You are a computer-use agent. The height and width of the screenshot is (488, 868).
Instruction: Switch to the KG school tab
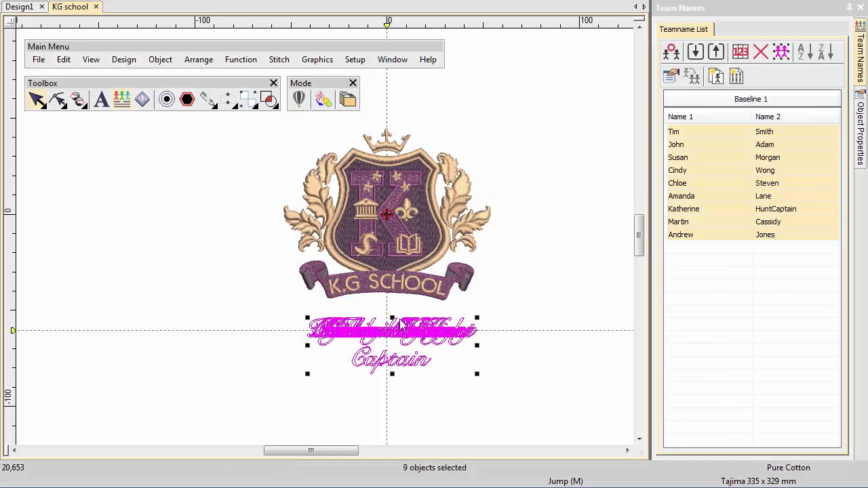tap(71, 7)
